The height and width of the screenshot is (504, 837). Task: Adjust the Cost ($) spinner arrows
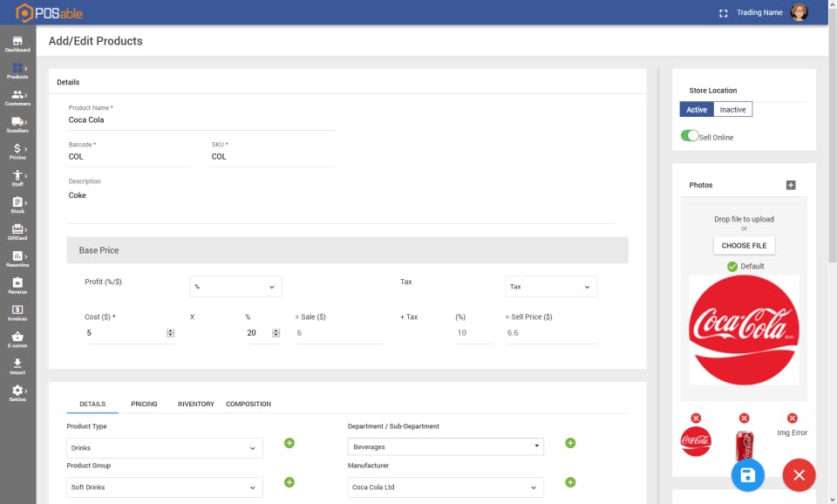[170, 332]
